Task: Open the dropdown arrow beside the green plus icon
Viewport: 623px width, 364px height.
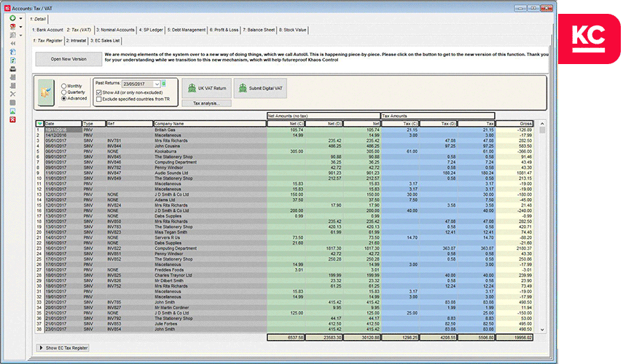Action: tap(20, 19)
